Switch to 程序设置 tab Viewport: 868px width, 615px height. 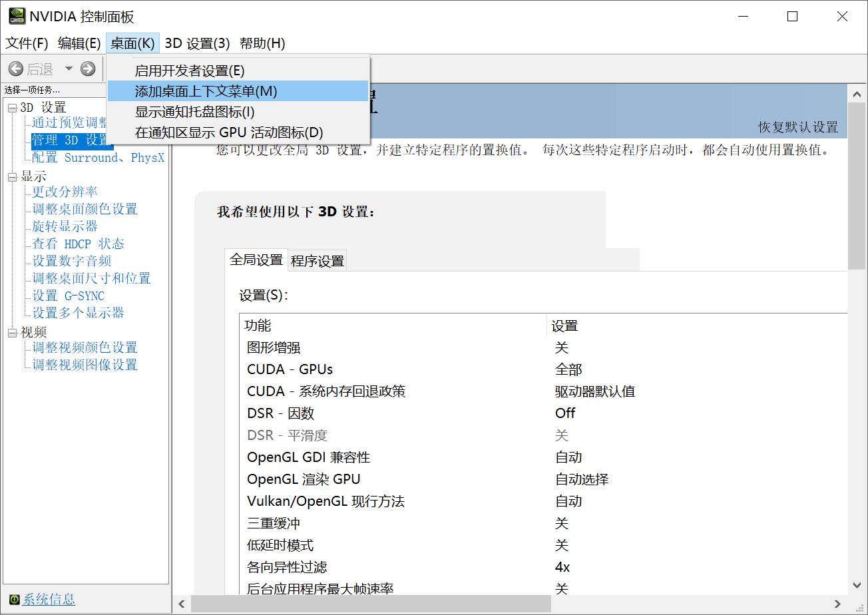coord(318,261)
